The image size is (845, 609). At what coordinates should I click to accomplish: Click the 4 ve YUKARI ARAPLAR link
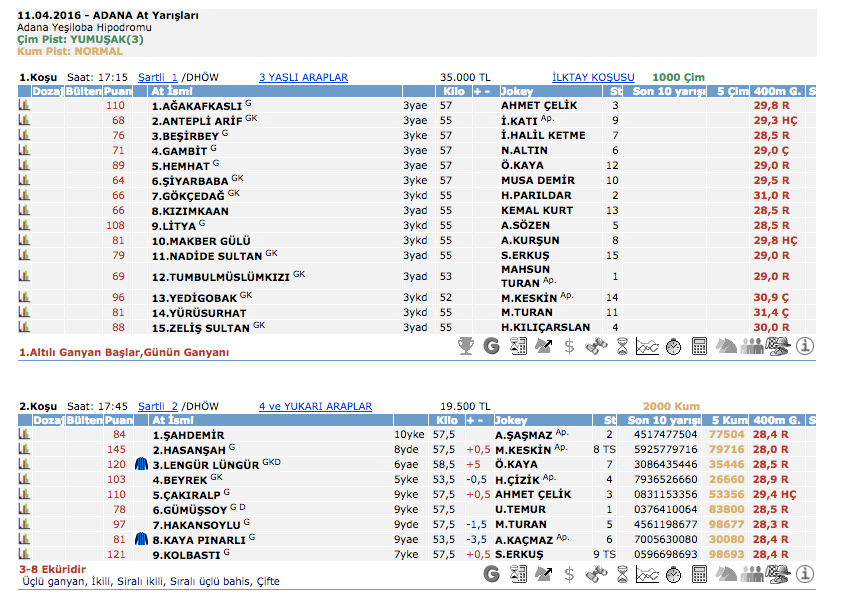tap(315, 406)
